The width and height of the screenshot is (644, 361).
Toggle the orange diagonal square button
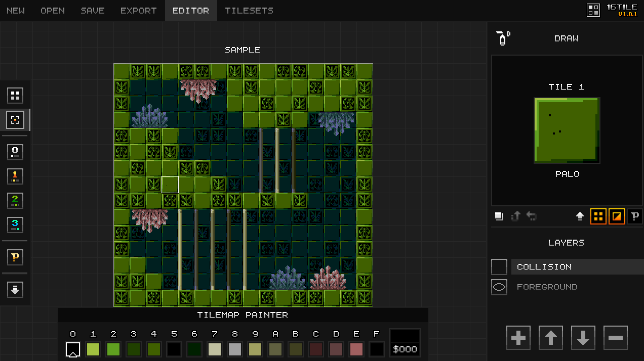pos(617,216)
